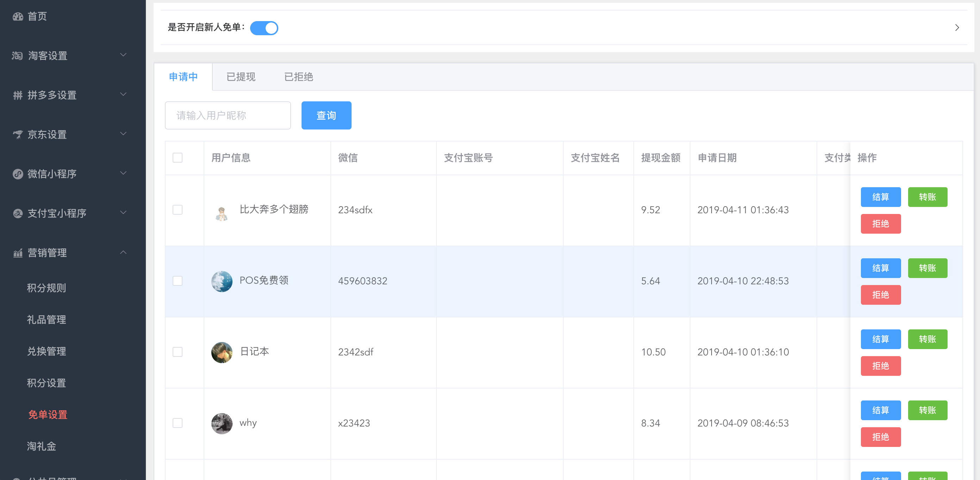
Task: Click WeChat value 234sdfx
Action: 355,210
